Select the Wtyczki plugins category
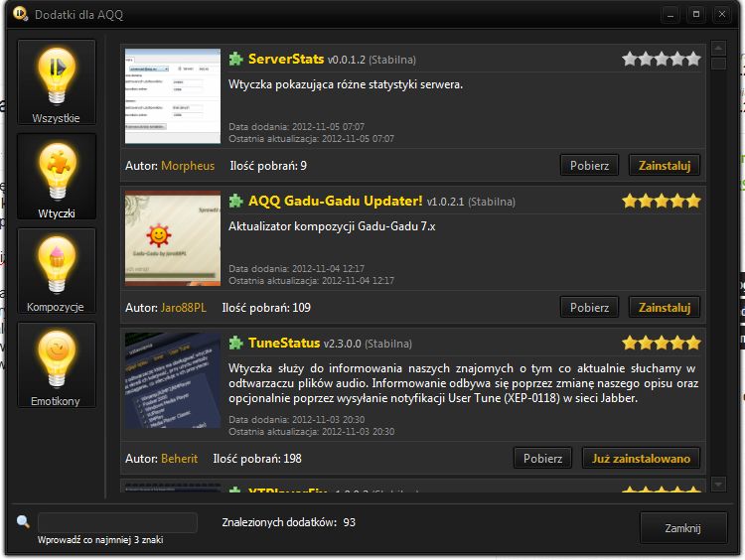This screenshot has height=560, width=745. click(x=57, y=177)
